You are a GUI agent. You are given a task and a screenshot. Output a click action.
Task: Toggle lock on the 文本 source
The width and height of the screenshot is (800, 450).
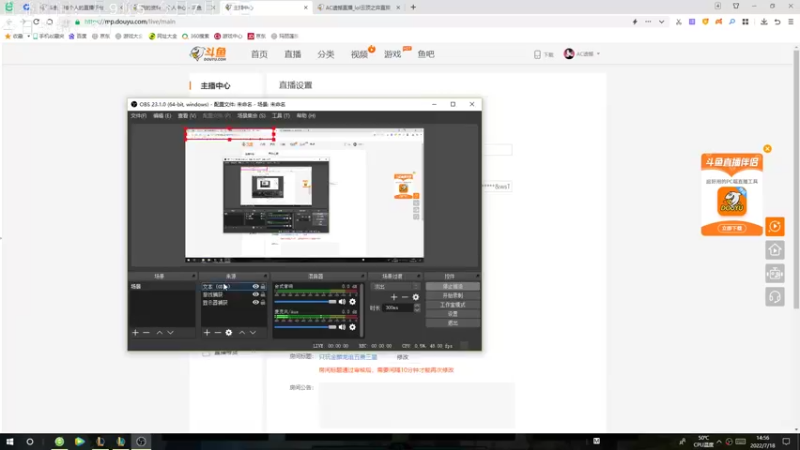coord(263,287)
